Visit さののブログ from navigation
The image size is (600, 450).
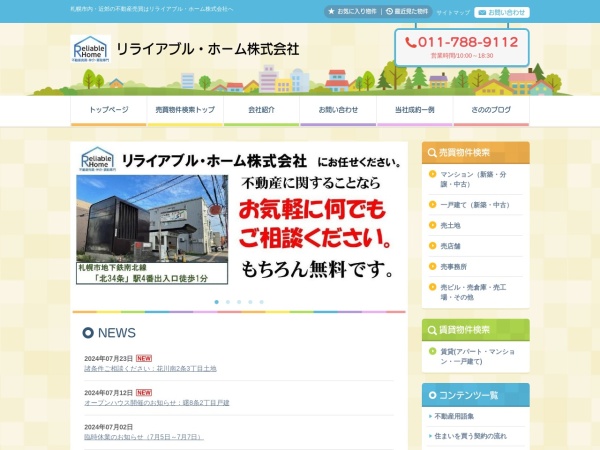[491, 110]
